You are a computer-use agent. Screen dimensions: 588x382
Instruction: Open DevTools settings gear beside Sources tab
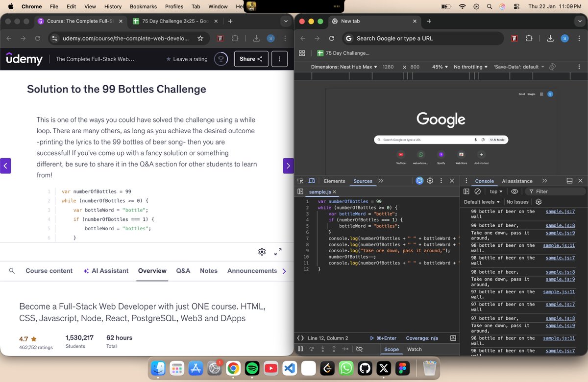pos(430,181)
